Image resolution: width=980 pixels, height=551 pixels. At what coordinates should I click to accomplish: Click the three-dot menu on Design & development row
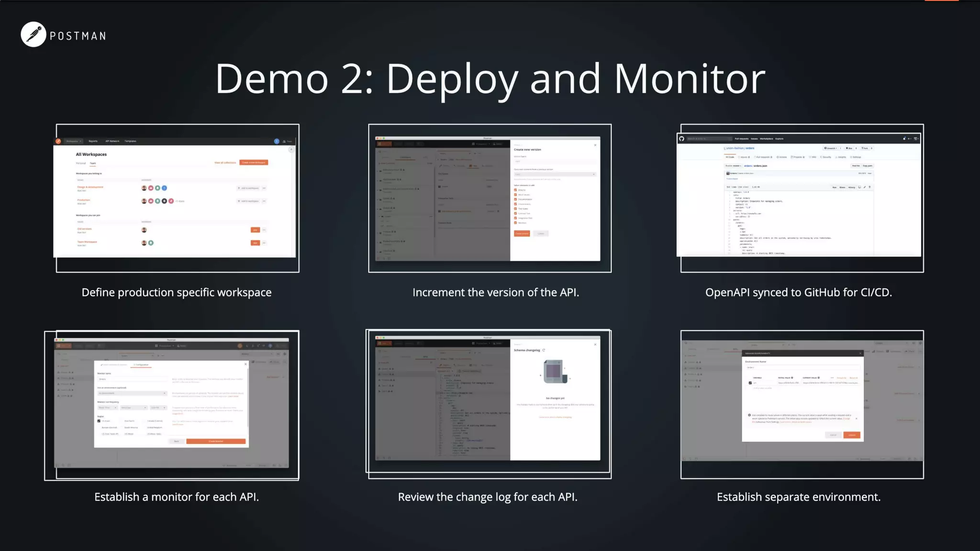point(264,188)
